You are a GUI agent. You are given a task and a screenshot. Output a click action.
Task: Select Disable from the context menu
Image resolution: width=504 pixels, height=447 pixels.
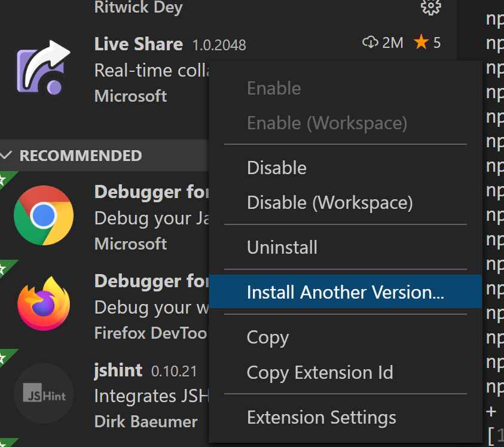coord(276,168)
